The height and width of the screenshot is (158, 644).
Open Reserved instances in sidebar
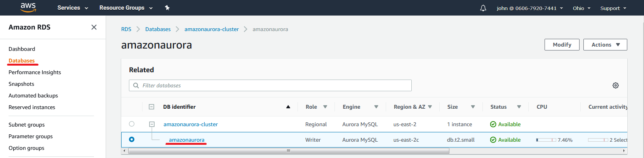click(x=32, y=107)
